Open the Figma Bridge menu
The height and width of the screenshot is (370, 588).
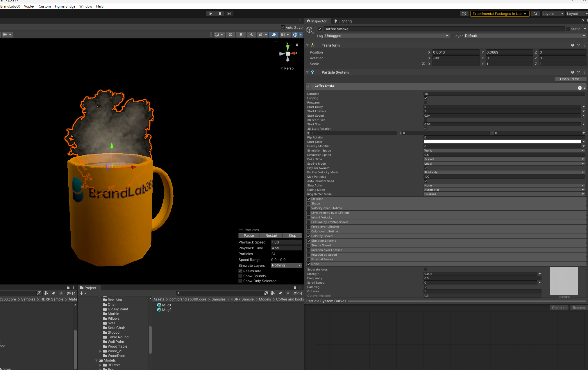[x=65, y=6]
